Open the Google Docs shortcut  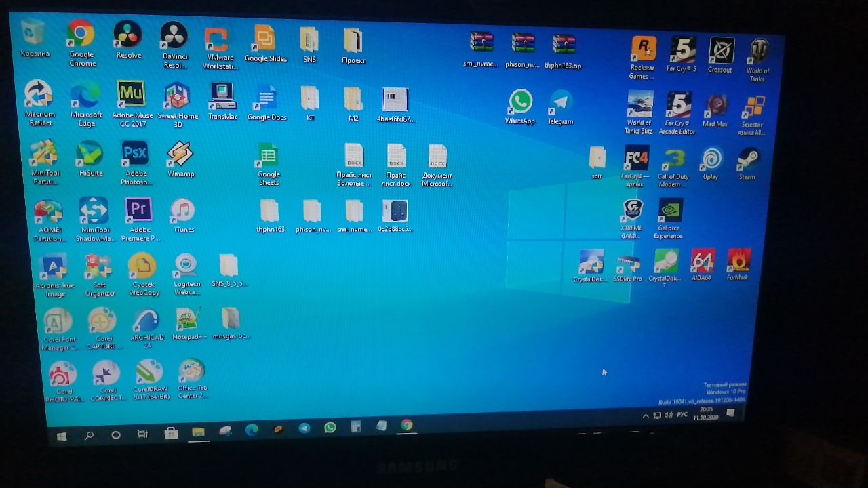267,103
